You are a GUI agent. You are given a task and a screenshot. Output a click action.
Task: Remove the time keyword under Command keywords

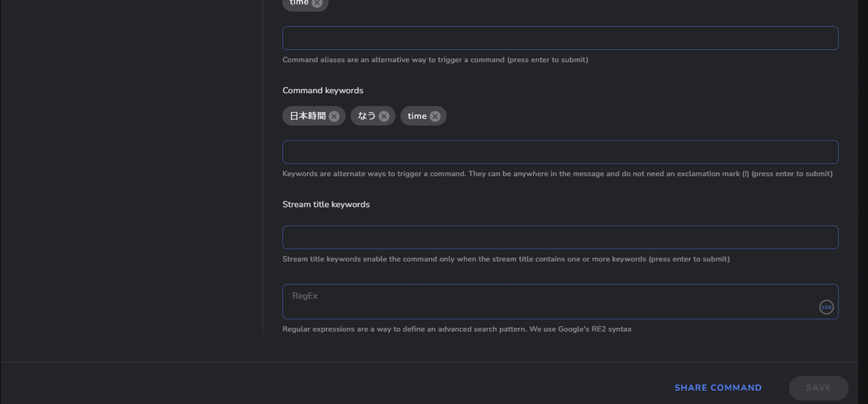click(x=435, y=116)
